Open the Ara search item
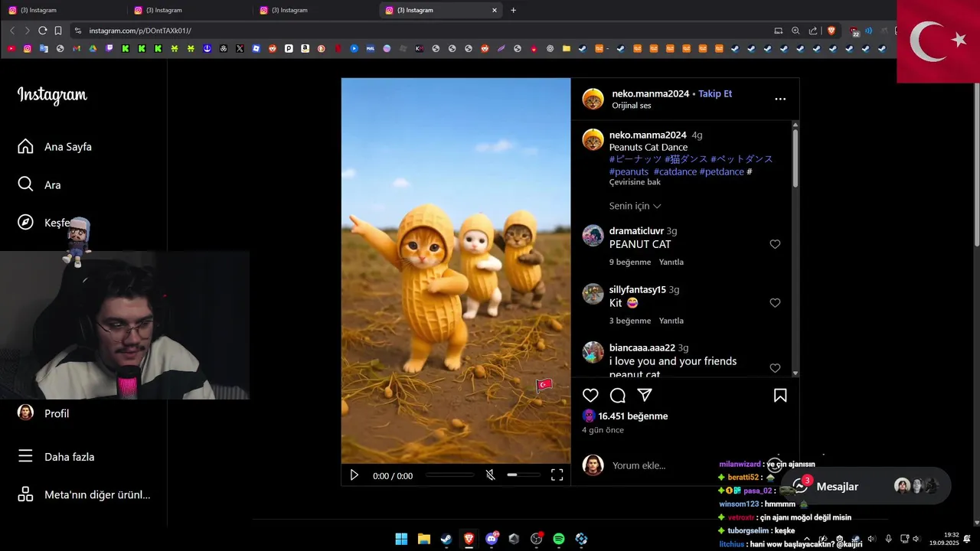The image size is (980, 551). (39, 184)
